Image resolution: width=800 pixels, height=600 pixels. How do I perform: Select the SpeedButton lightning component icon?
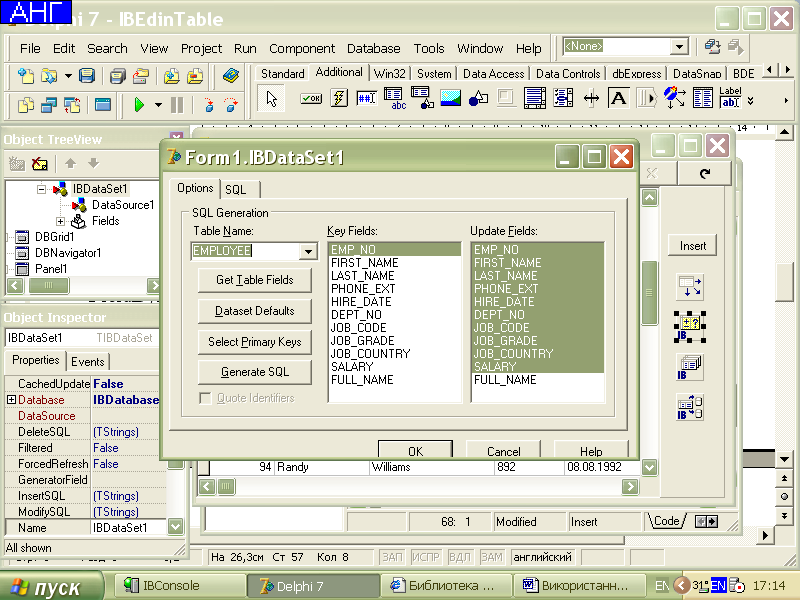coord(339,98)
